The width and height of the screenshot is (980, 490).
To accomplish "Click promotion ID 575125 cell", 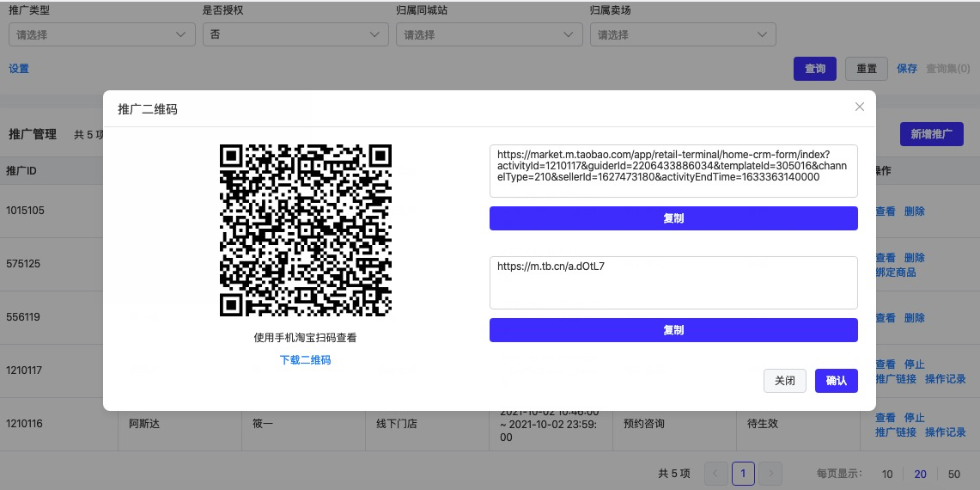I will click(23, 263).
